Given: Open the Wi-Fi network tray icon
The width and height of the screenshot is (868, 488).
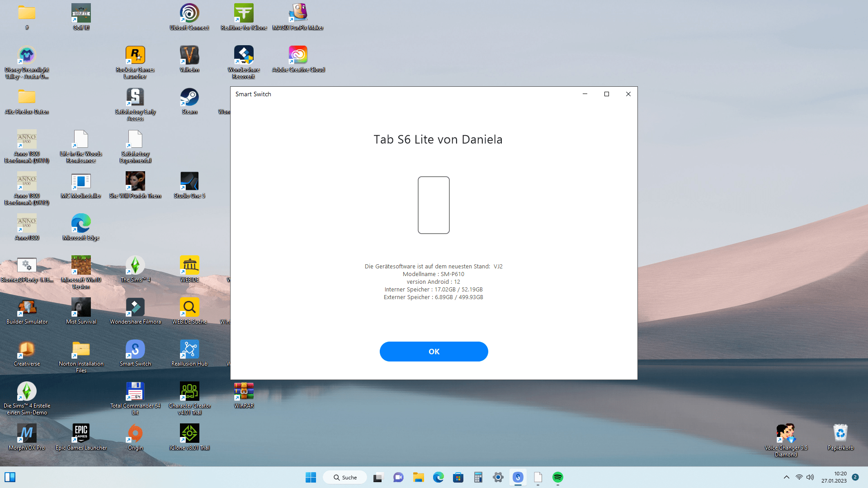Looking at the screenshot, I should point(799,477).
